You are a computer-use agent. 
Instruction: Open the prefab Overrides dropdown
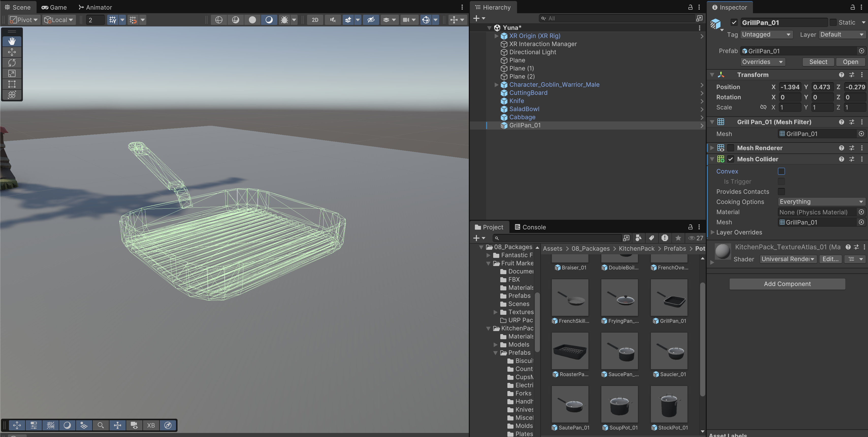(763, 62)
